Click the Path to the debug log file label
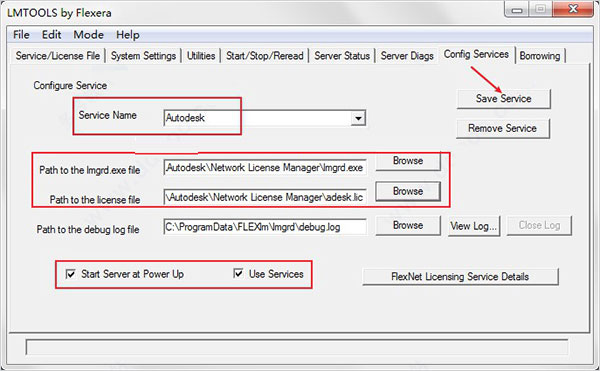 [88, 229]
